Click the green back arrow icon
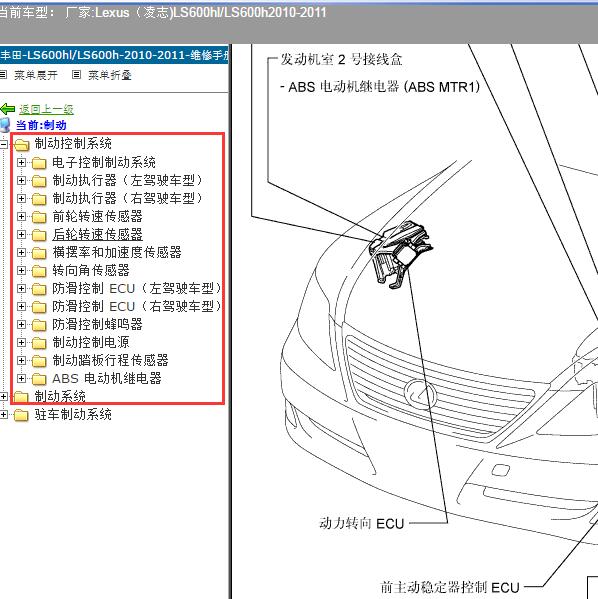Viewport: 598px width, 599px height. click(x=7, y=109)
